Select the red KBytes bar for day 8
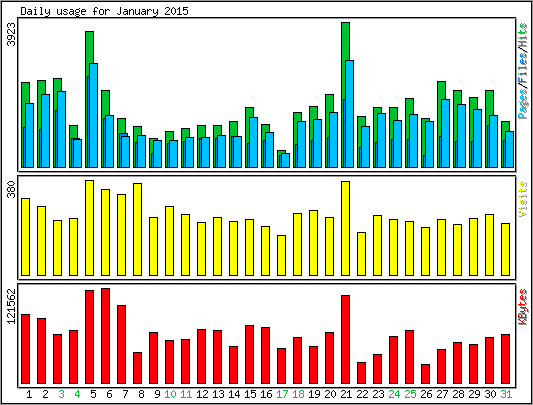The height and width of the screenshot is (405, 533). pyautogui.click(x=137, y=368)
